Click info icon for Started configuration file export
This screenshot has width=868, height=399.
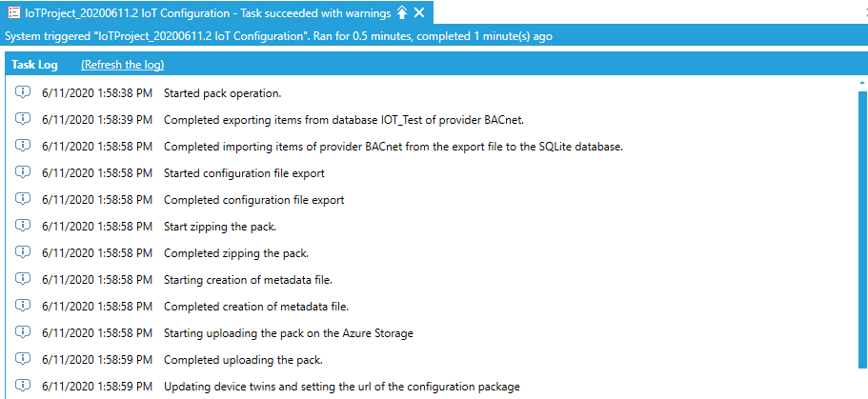click(23, 172)
